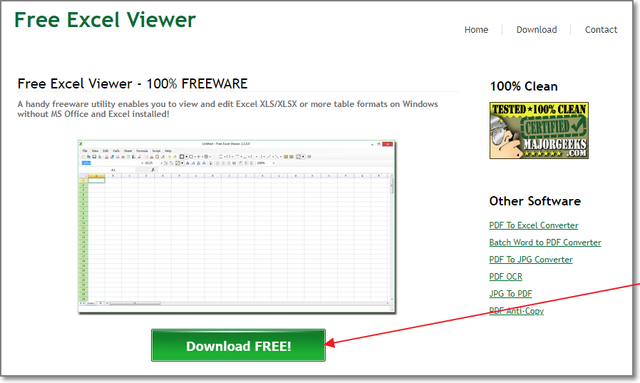Image resolution: width=640 pixels, height=383 pixels.
Task: Open the PDF OCR link
Action: (x=505, y=277)
